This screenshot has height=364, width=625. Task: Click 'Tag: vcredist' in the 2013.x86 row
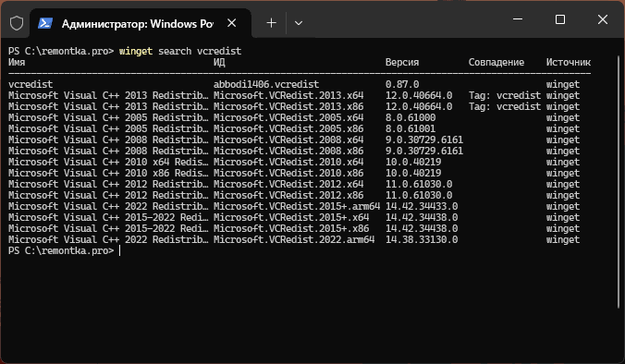coord(505,107)
